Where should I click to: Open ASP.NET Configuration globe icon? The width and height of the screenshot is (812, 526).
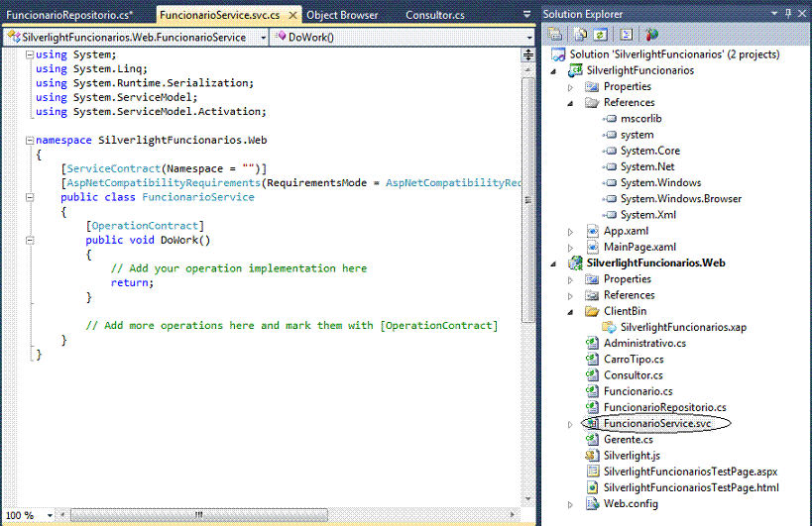[651, 34]
